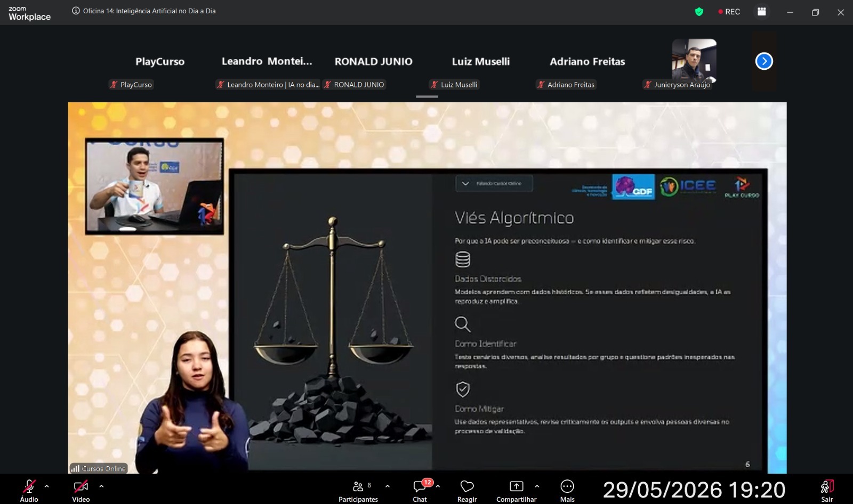The height and width of the screenshot is (504, 853).
Task: Click the muted mic icon on PlayCurso label
Action: point(114,85)
